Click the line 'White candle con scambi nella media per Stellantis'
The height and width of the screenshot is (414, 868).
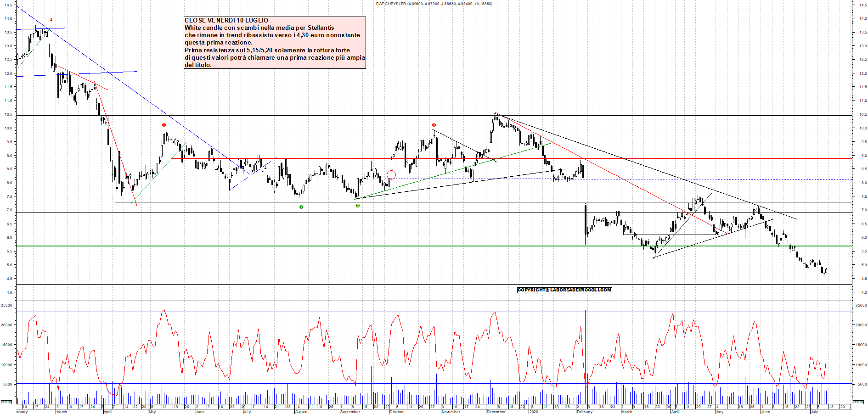click(259, 28)
